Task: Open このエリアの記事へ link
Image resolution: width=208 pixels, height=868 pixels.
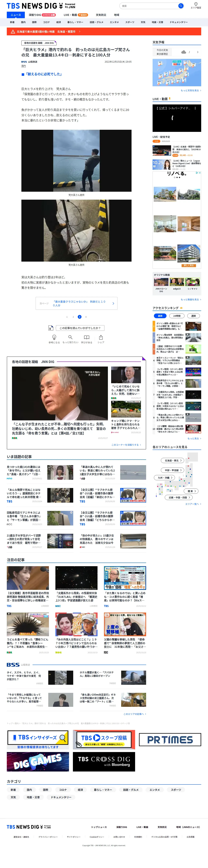Action: pos(135,714)
